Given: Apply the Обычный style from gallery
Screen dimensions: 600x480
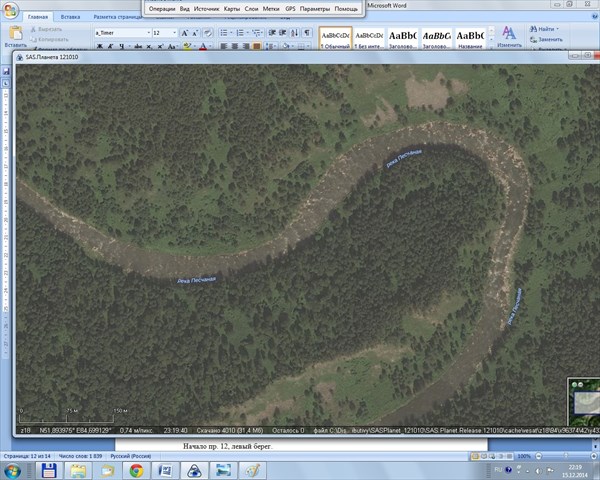Looking at the screenshot, I should [x=333, y=37].
